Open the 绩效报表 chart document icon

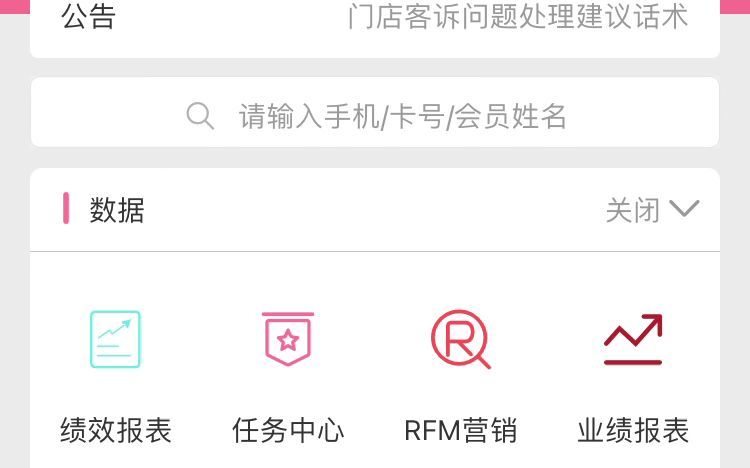pyautogui.click(x=115, y=339)
